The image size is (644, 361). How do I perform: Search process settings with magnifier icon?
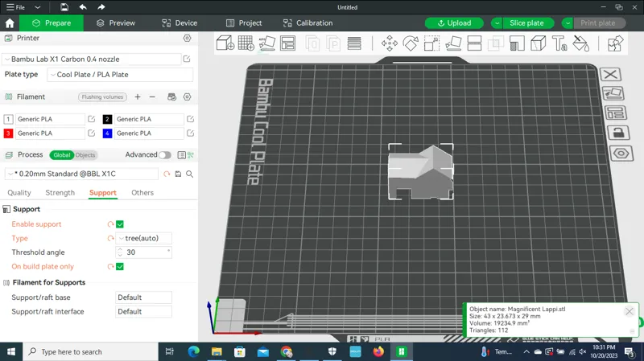coord(190,174)
